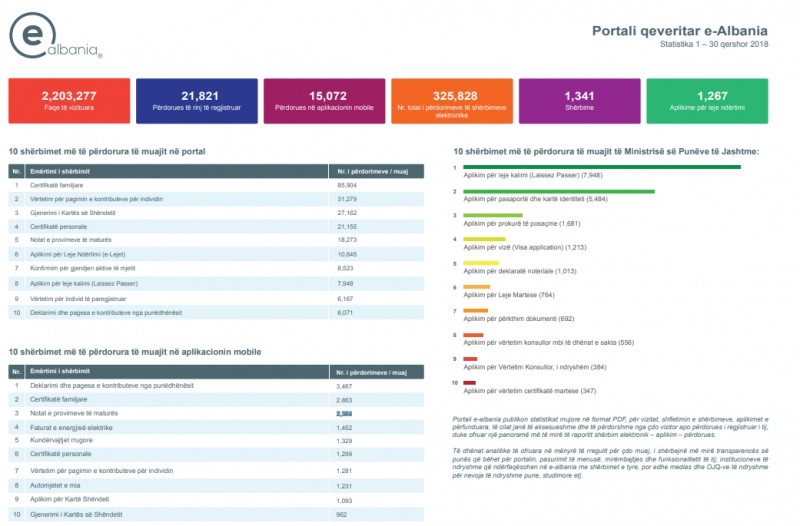
Task: Click the e-albania logo
Action: click(56, 36)
